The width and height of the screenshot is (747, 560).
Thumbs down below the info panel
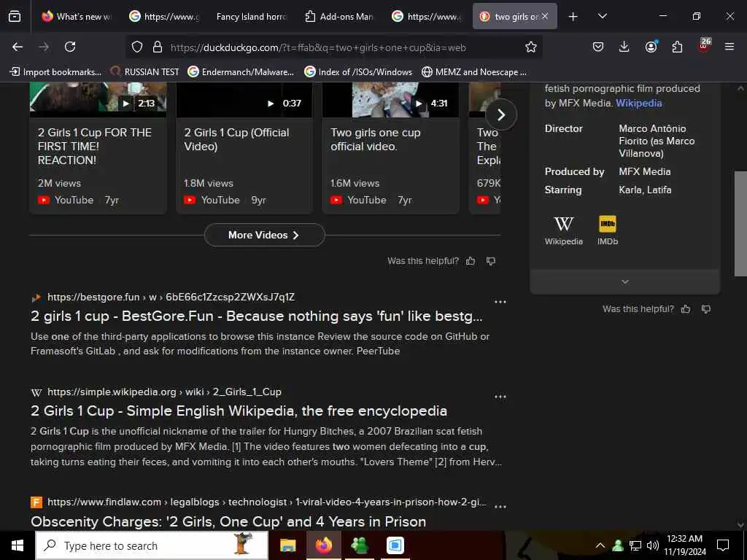(706, 309)
